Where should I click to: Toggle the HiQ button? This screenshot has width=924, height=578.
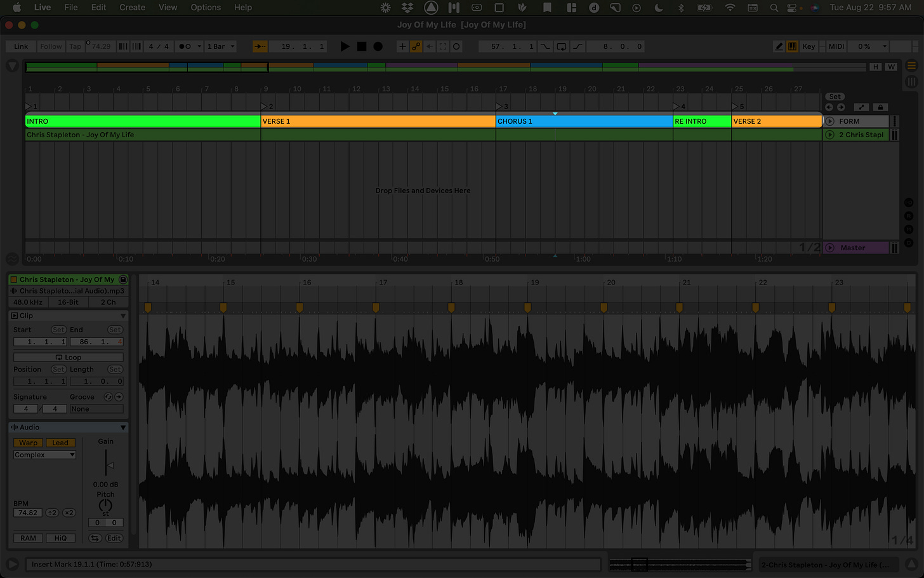60,538
